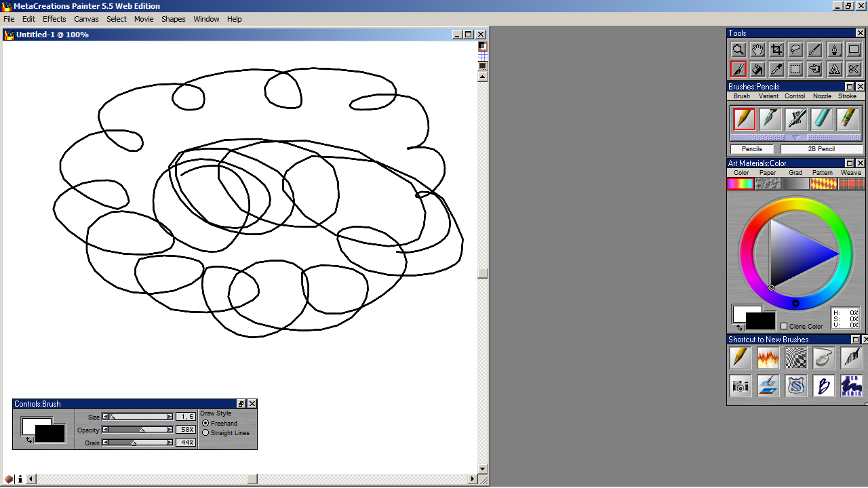
Task: Click the Opacity percentage field
Action: [x=186, y=430]
